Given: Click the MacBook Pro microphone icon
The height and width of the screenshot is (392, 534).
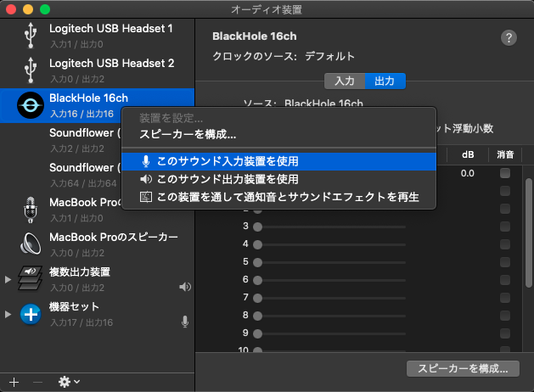Looking at the screenshot, I should tap(31, 210).
